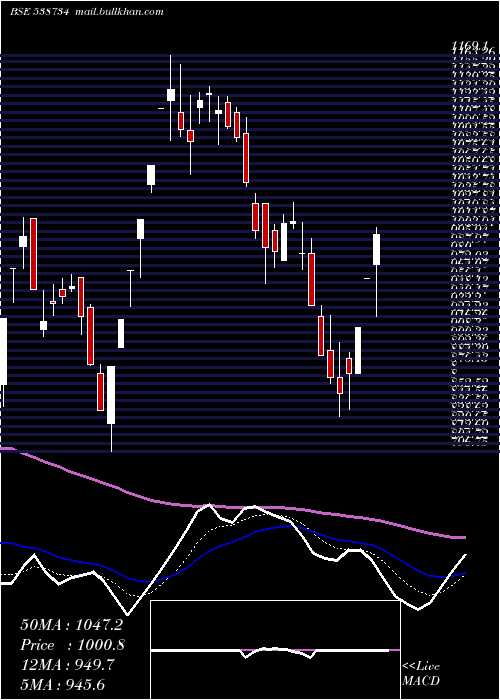Click the 1169.1 top price axis label
Viewport: 500px width, 700px height.
[469, 45]
